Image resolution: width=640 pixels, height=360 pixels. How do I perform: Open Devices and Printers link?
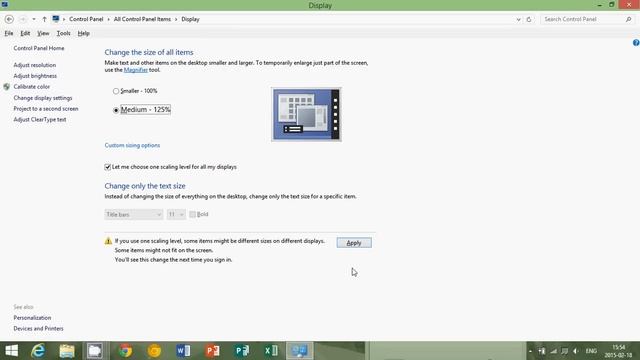(38, 329)
